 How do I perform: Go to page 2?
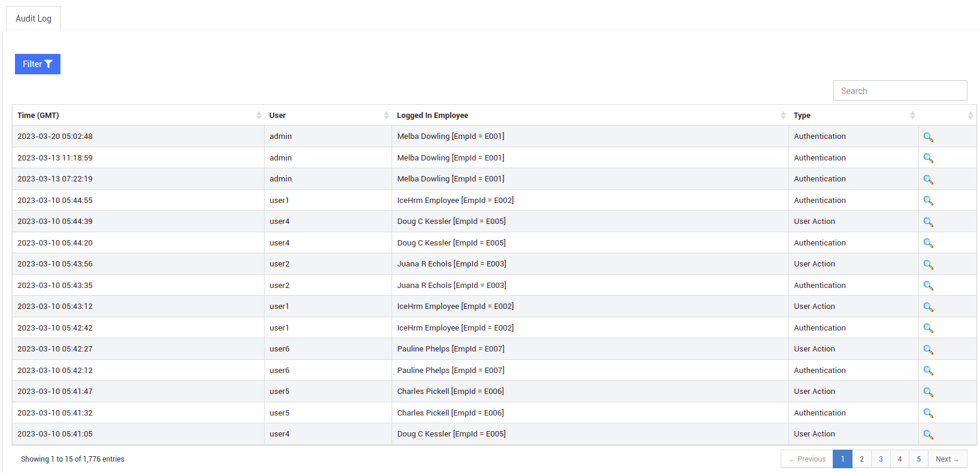pos(861,459)
